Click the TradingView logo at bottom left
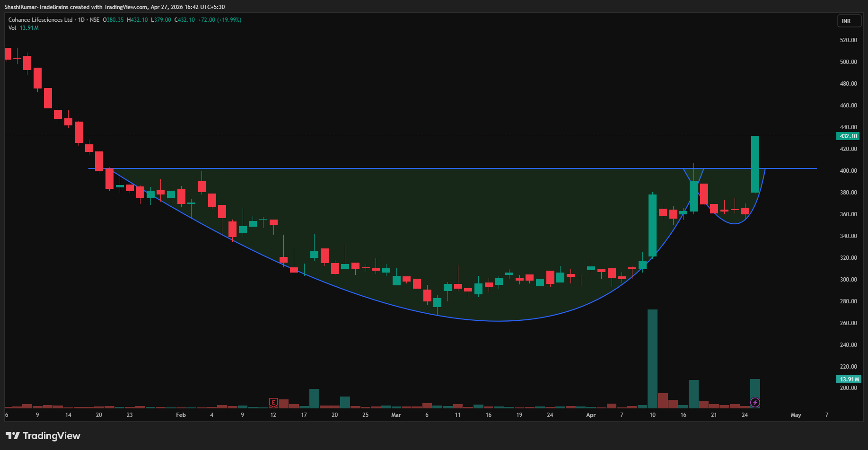868x450 pixels. [43, 436]
